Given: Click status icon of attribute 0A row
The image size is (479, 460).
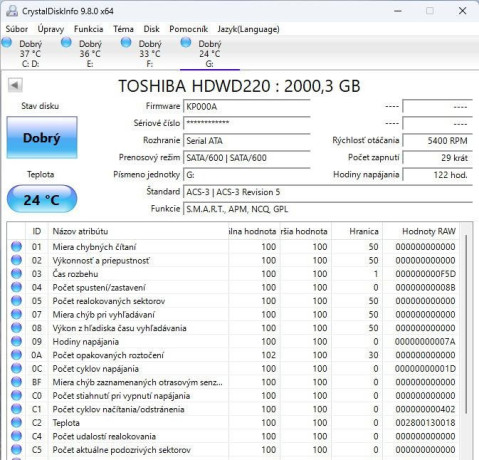Looking at the screenshot, I should pos(16,355).
